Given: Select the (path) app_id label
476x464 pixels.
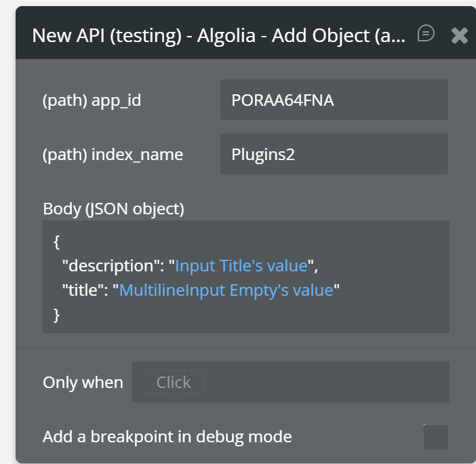Looking at the screenshot, I should (x=92, y=100).
